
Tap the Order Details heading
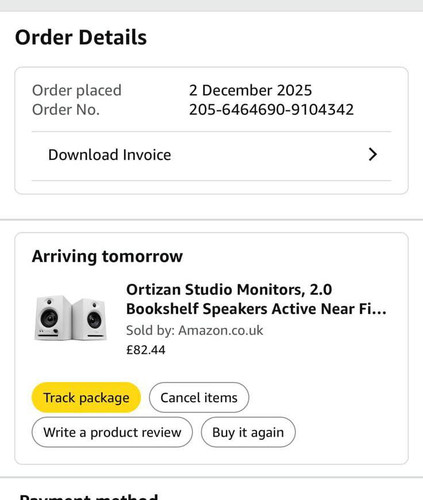81,37
